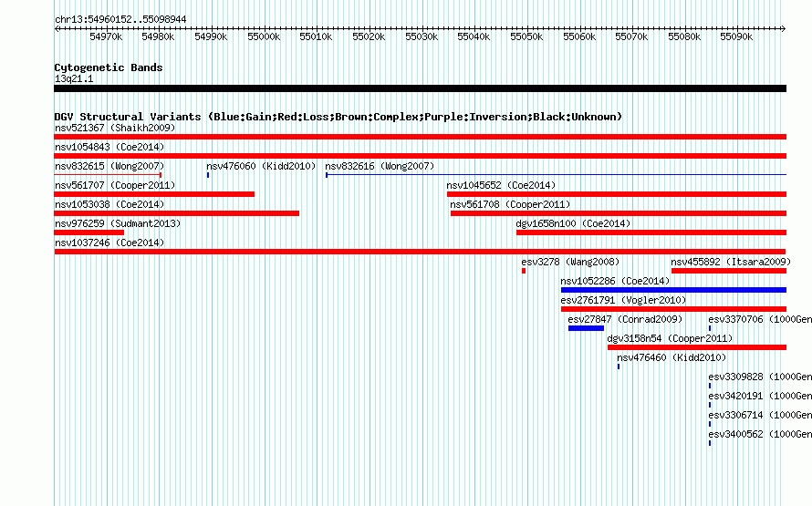Image resolution: width=812 pixels, height=506 pixels.
Task: Click the blue marker under nsv476460
Action: point(619,367)
